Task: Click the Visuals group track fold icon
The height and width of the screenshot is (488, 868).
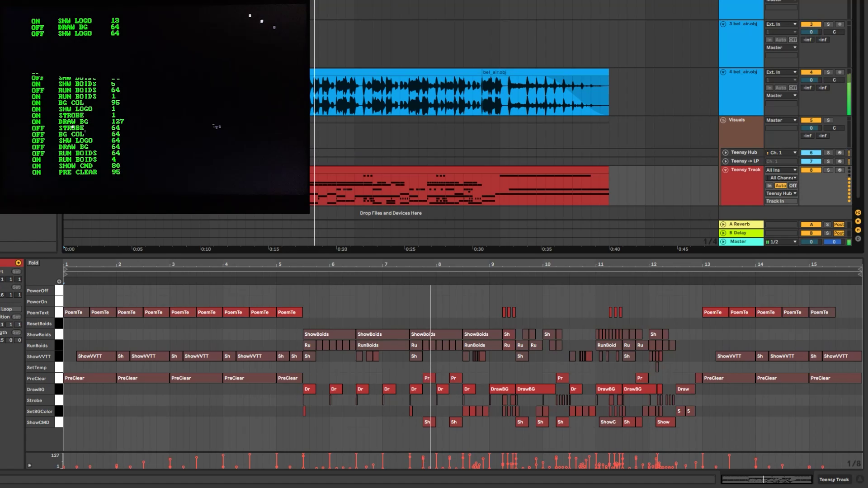Action: tap(723, 120)
